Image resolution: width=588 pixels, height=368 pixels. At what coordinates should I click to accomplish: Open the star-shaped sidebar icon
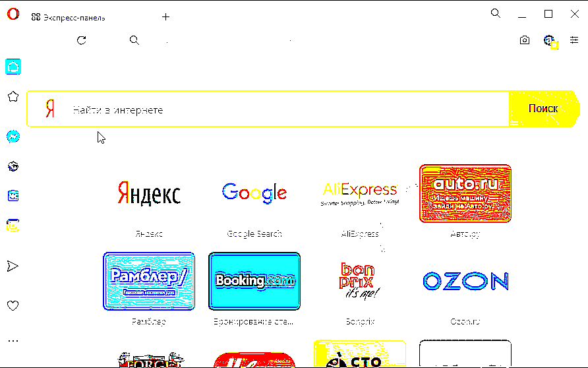tap(13, 97)
